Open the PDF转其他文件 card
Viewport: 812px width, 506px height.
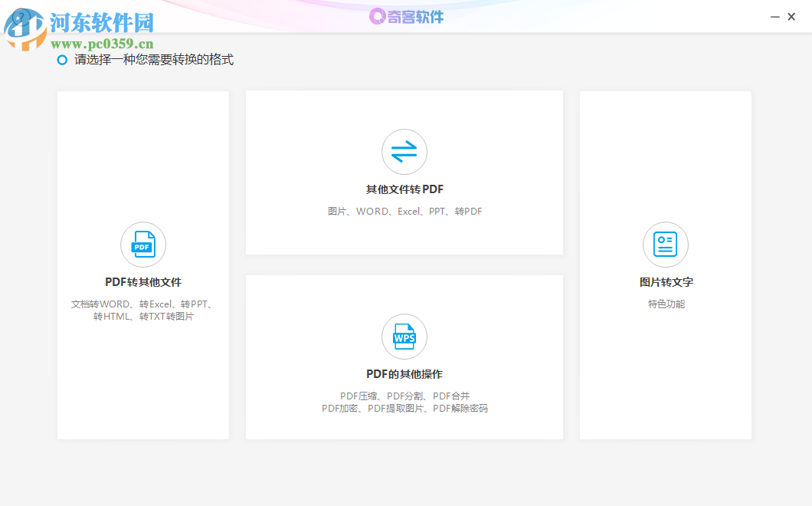142,264
